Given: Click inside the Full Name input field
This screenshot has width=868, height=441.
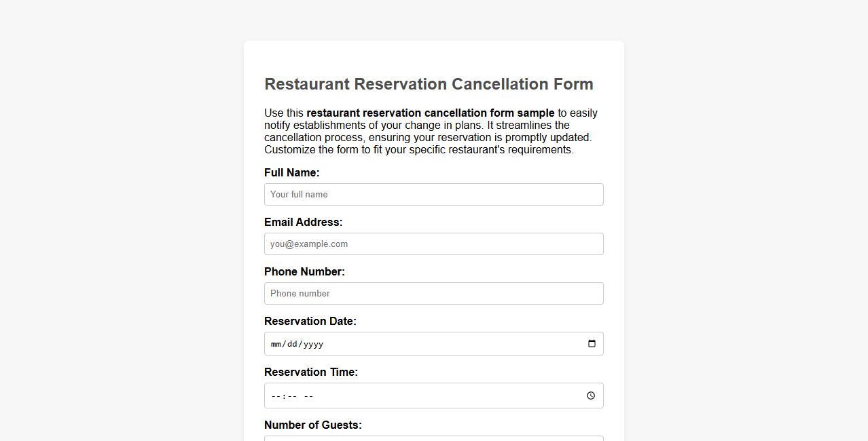Looking at the screenshot, I should click(x=433, y=194).
